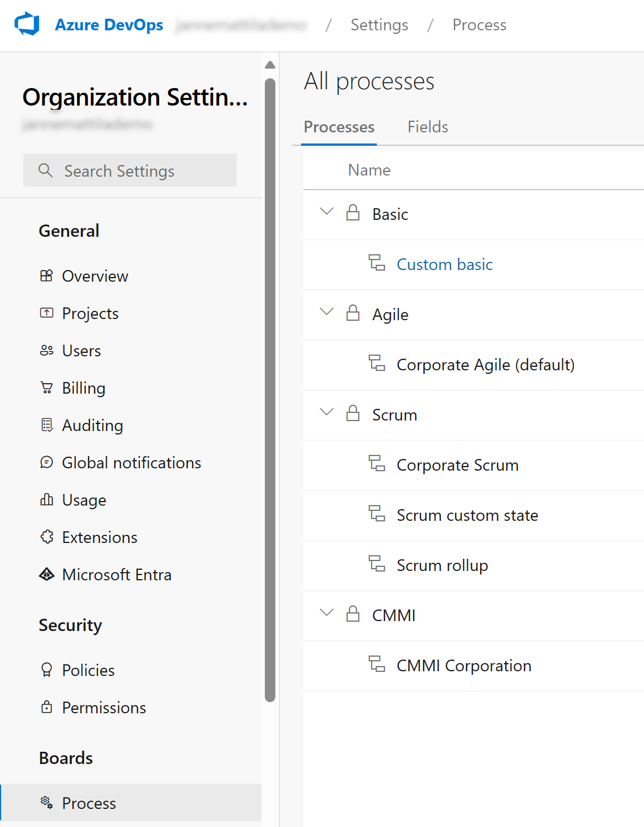The image size is (644, 827).
Task: Click inherited process icon beside Corporate Agile
Action: (x=377, y=363)
